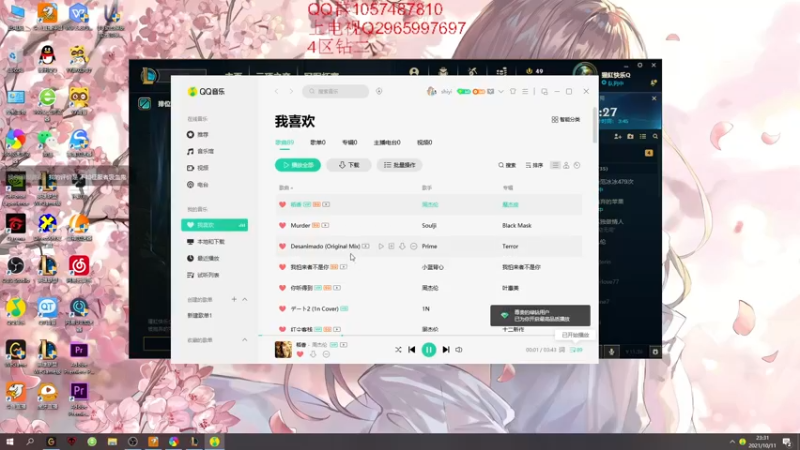Click 搜索 search within the list
The width and height of the screenshot is (800, 450).
click(x=507, y=165)
